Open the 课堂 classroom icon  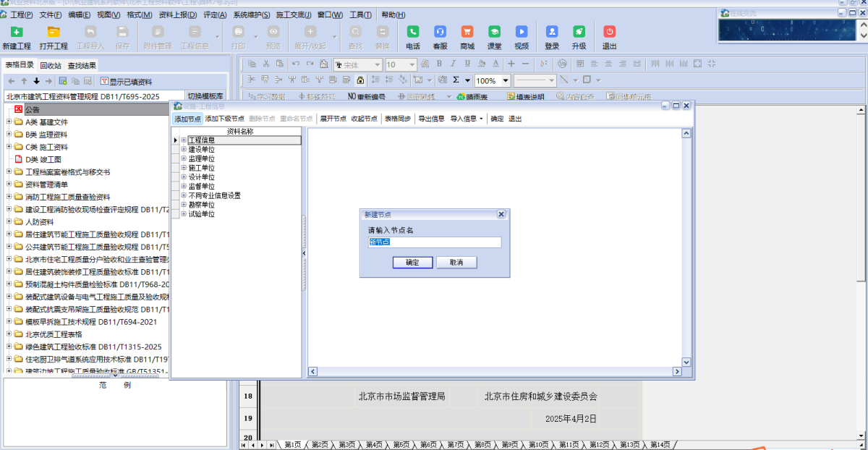point(494,33)
